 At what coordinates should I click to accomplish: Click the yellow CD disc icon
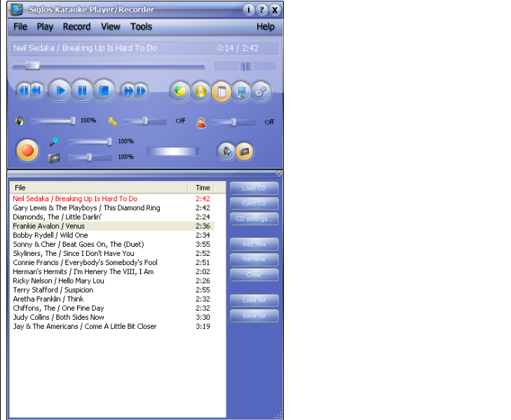pos(200,92)
